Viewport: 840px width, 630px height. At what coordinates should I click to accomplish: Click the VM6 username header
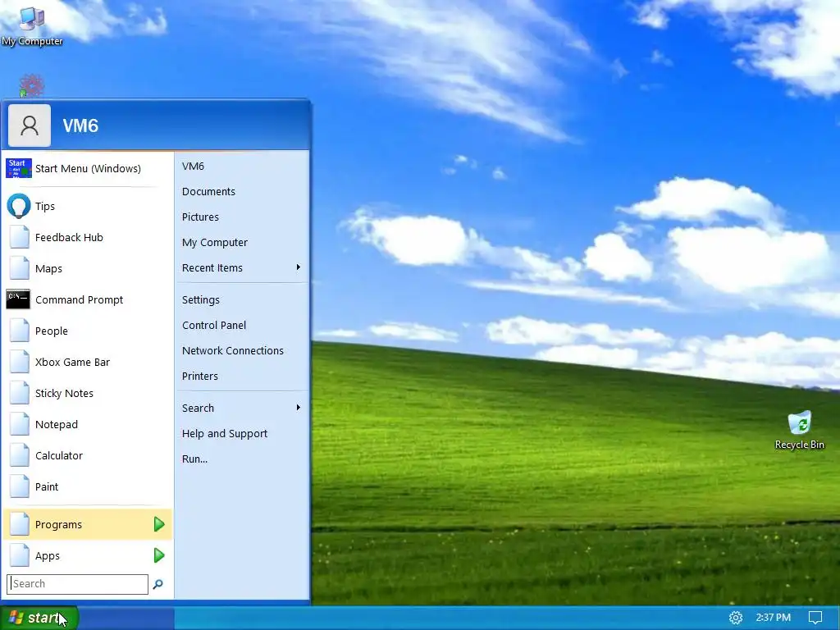point(80,126)
